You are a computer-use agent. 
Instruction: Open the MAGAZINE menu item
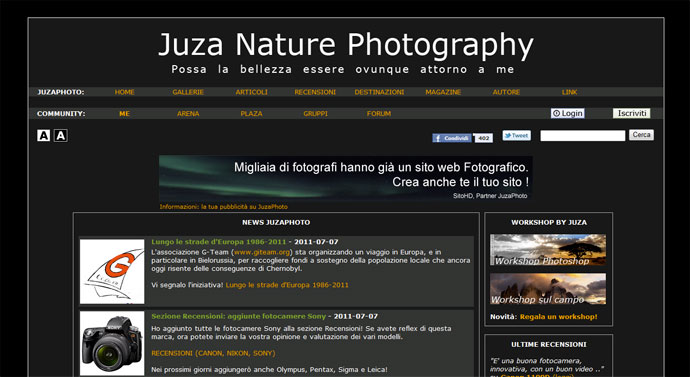tap(443, 92)
